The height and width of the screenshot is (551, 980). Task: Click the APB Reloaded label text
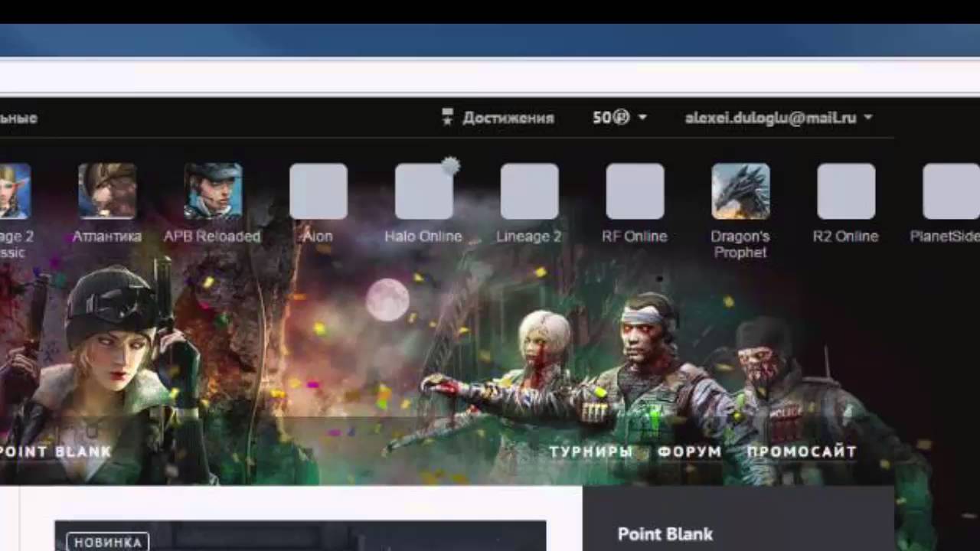[212, 236]
